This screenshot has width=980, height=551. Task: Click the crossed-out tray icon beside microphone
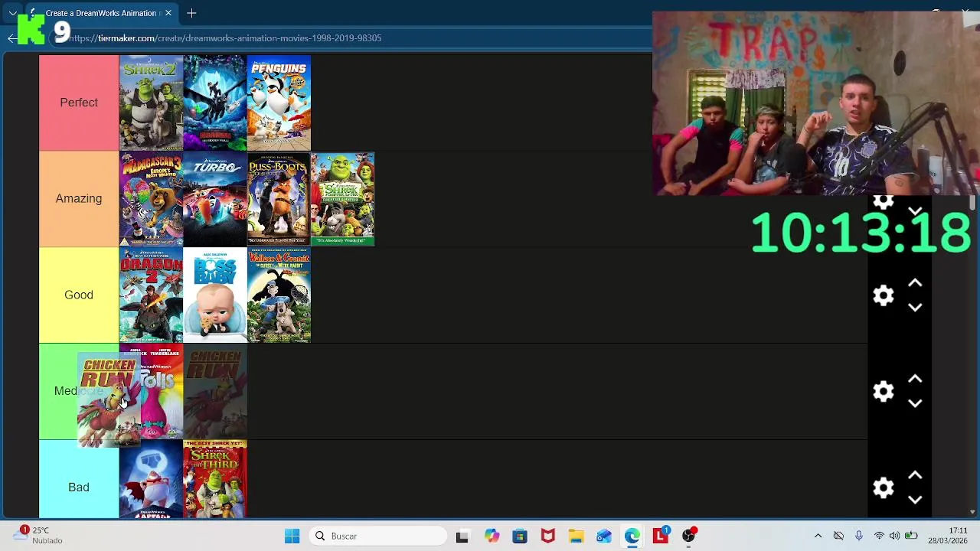[x=838, y=536]
